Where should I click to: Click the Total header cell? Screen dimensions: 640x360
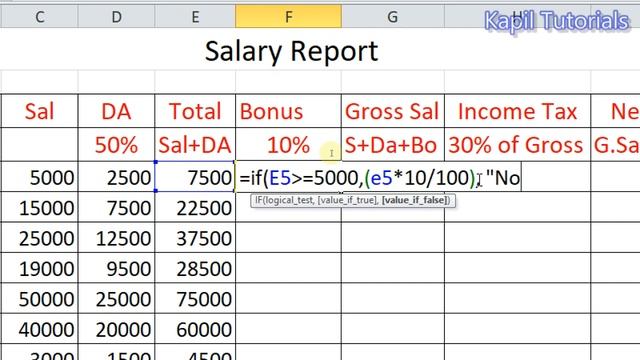point(195,111)
